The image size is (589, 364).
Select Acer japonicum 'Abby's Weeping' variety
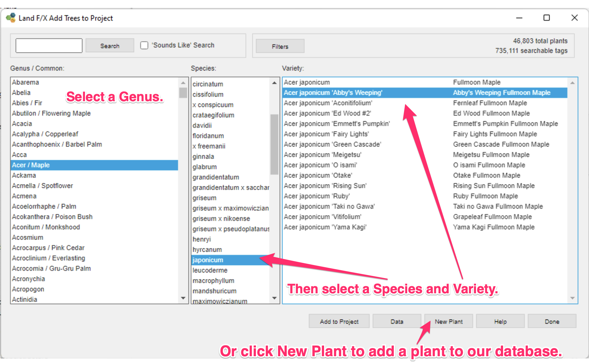point(425,92)
